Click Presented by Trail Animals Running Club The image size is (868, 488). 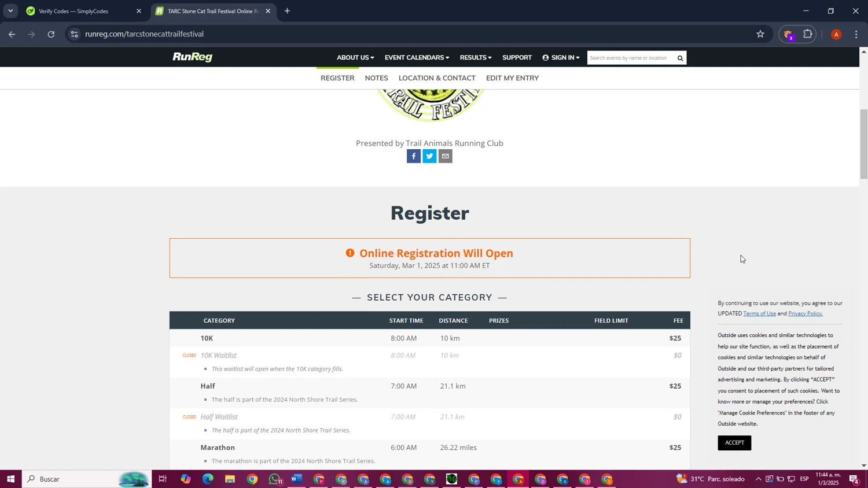pos(429,143)
